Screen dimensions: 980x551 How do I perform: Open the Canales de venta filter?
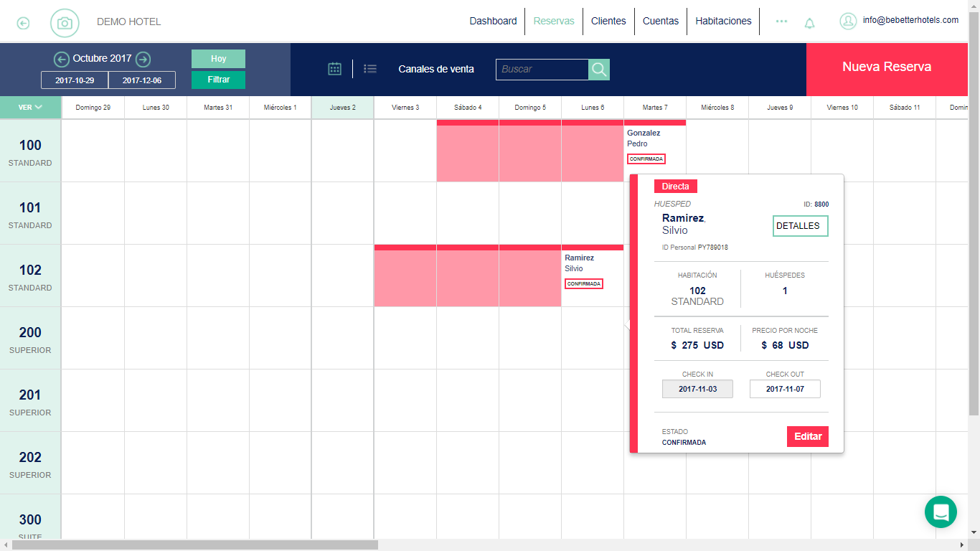436,70
